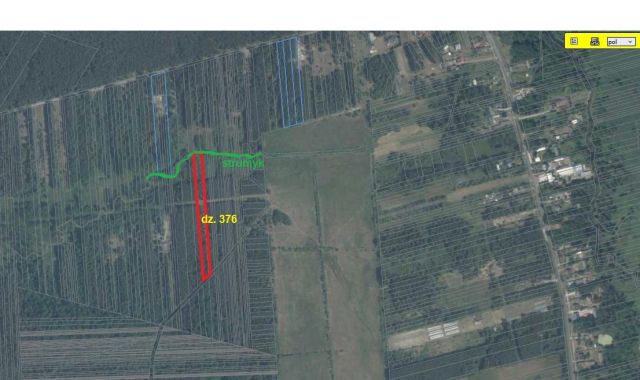
Task: Click the road junction near the top right
Action: pyautogui.click(x=511, y=111)
